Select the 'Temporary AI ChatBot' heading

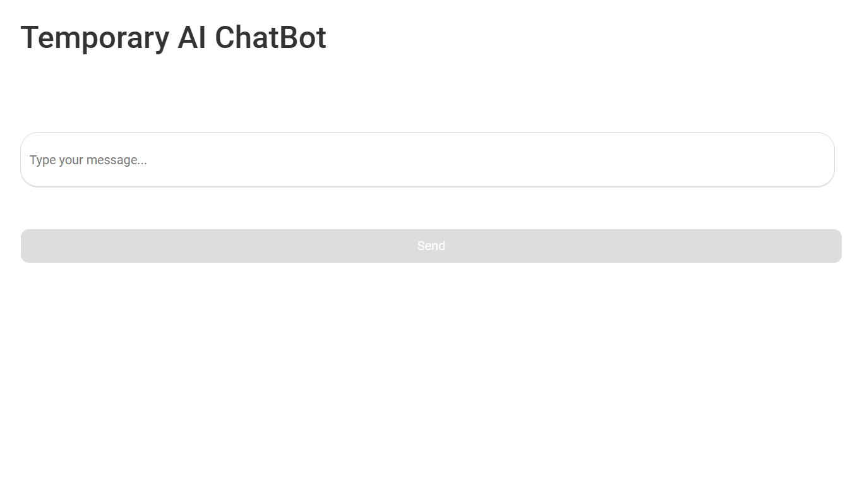pos(174,38)
